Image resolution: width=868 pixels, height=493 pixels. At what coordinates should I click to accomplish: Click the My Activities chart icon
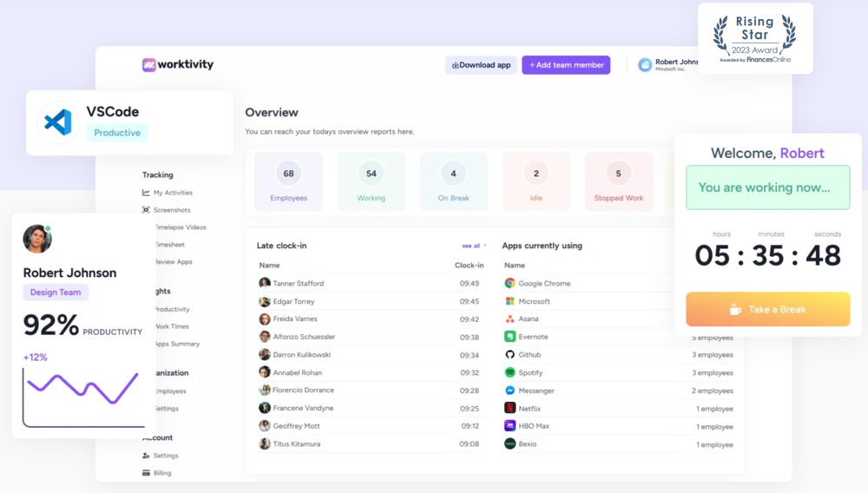[x=146, y=193]
